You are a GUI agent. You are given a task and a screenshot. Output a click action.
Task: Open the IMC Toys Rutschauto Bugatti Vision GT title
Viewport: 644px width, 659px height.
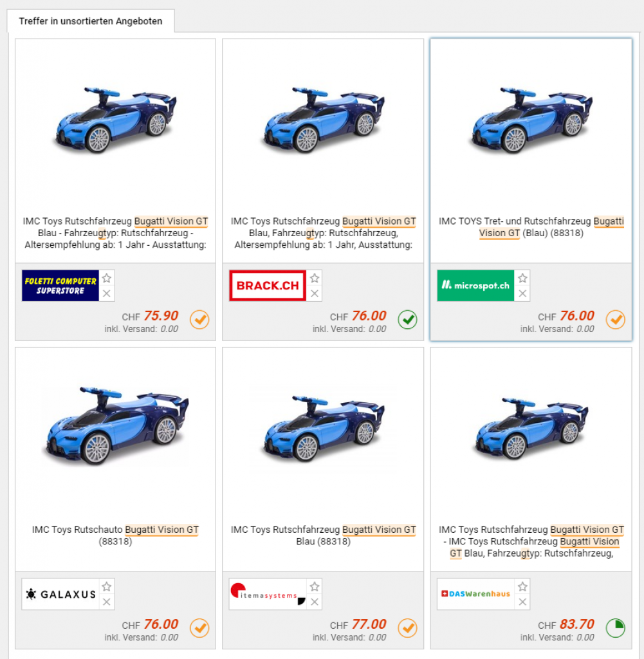tap(116, 535)
